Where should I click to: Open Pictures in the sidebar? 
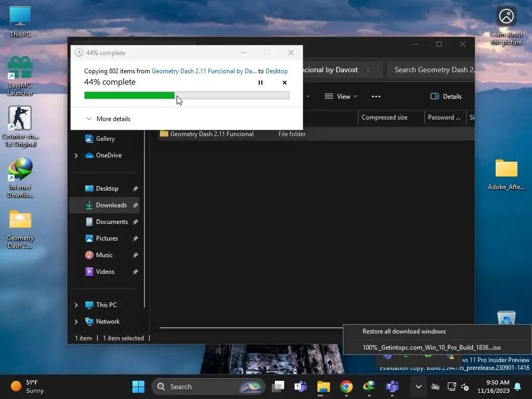(x=107, y=238)
